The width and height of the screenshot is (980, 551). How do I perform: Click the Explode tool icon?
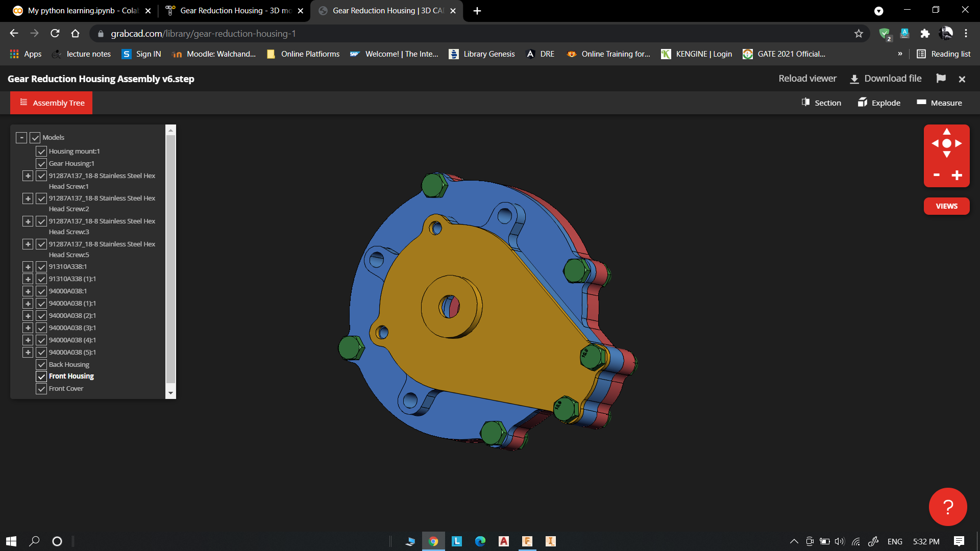863,103
